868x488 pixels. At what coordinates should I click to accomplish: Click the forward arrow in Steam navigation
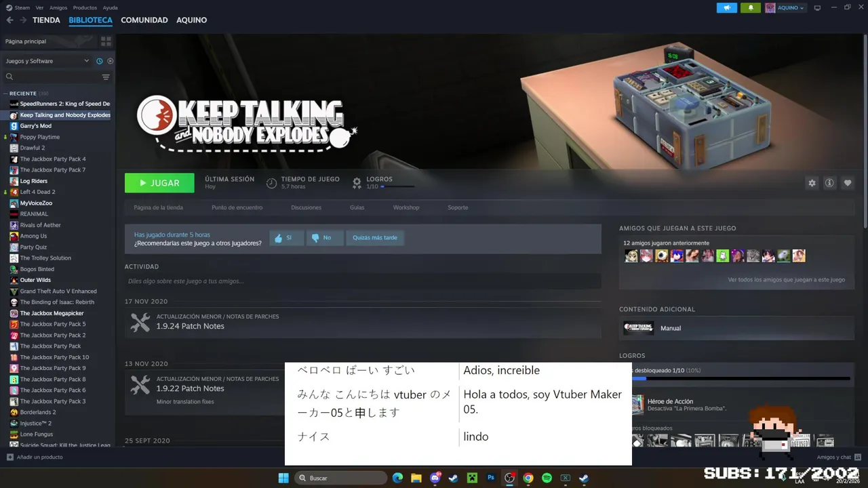tap(24, 20)
